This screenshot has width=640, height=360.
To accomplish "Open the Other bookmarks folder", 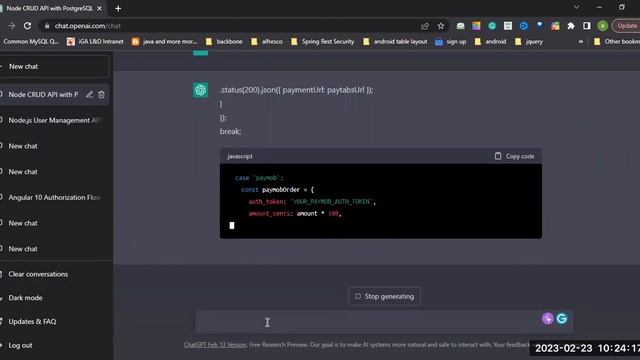I will 616,41.
